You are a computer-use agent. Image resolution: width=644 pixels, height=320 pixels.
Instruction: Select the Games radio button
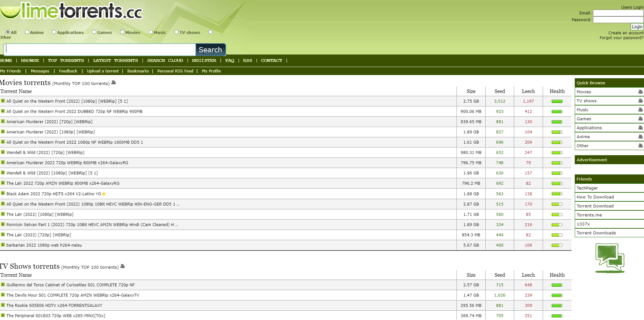pyautogui.click(x=94, y=32)
